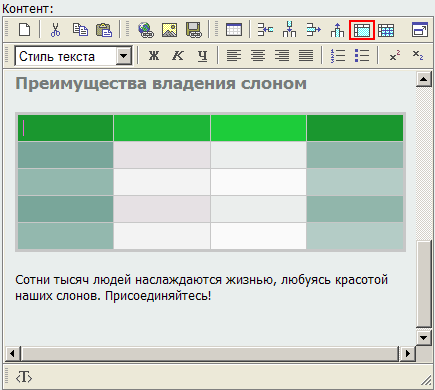Click the cell properties grid icon
This screenshot has height=390, width=435.
pos(386,30)
